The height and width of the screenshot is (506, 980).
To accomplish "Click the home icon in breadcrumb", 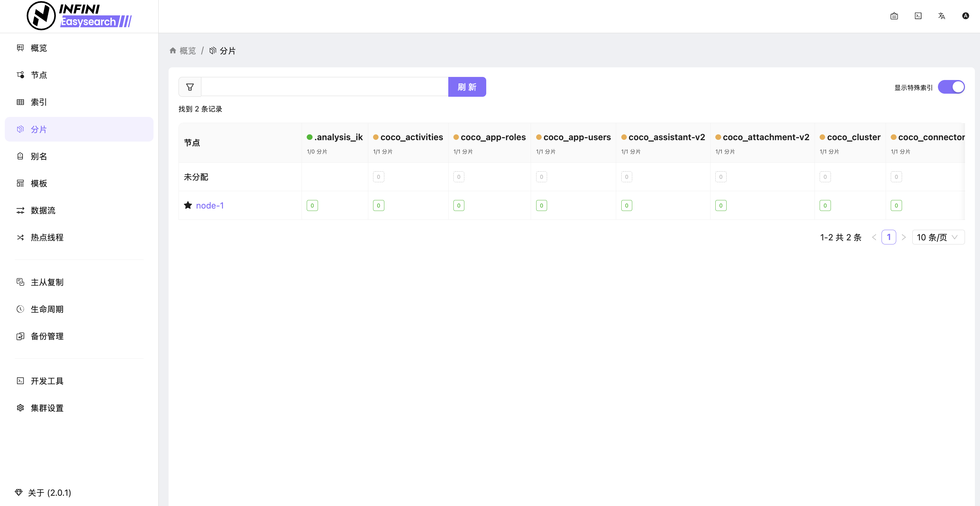I will click(173, 51).
